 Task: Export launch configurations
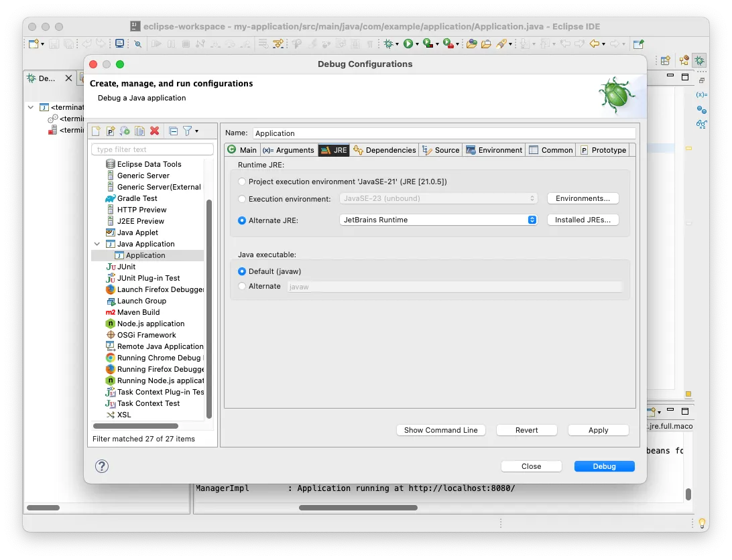124,131
